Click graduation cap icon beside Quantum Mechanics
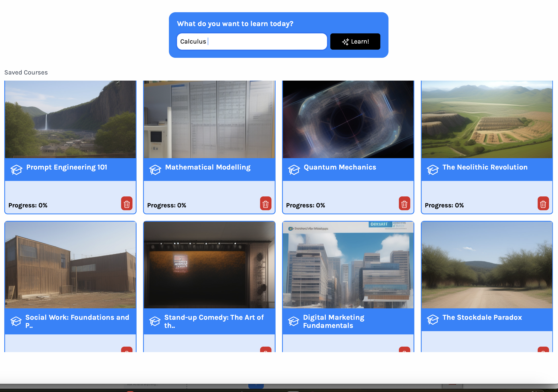 (x=294, y=170)
